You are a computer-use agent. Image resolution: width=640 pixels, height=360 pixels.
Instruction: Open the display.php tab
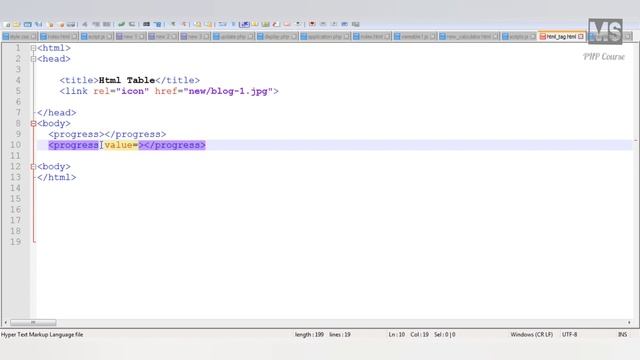[x=278, y=37]
